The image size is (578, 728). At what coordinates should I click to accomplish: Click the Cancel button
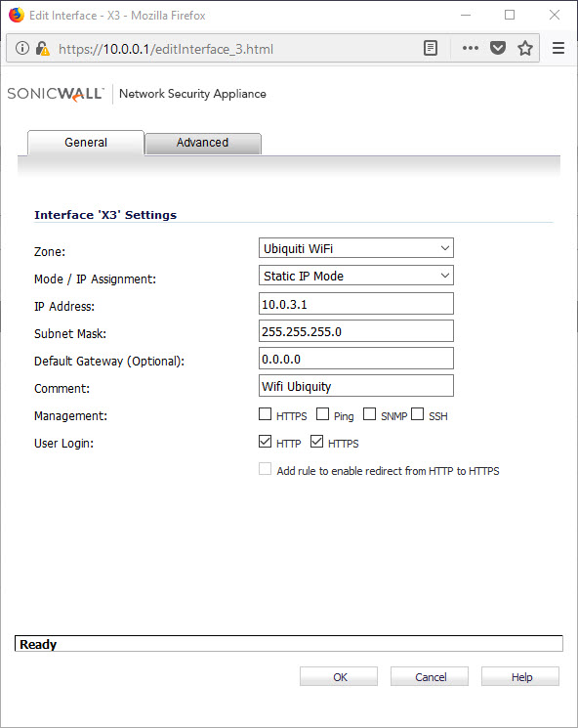pyautogui.click(x=430, y=676)
